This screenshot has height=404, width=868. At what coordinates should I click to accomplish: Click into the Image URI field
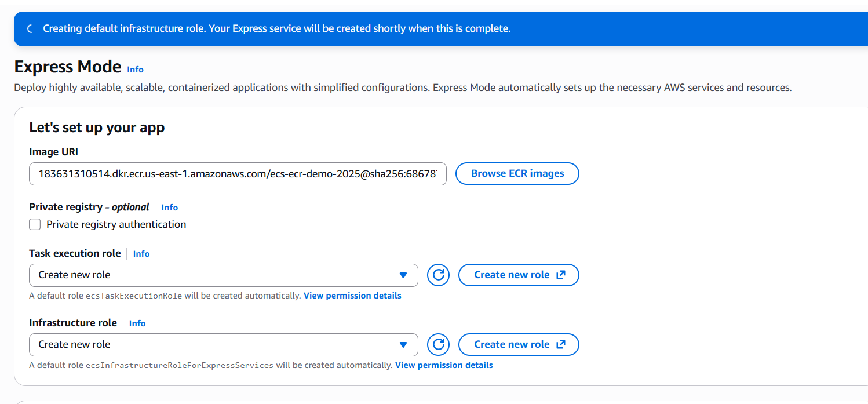[238, 173]
